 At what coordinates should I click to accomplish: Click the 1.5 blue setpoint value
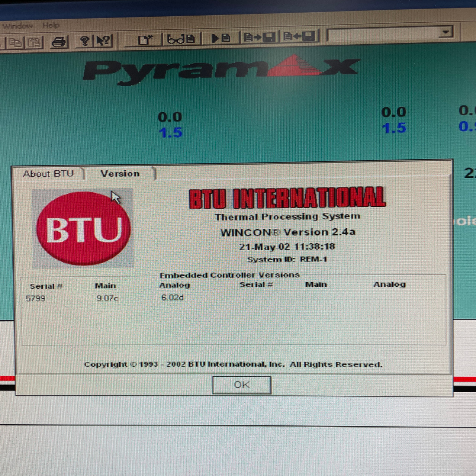tap(171, 132)
